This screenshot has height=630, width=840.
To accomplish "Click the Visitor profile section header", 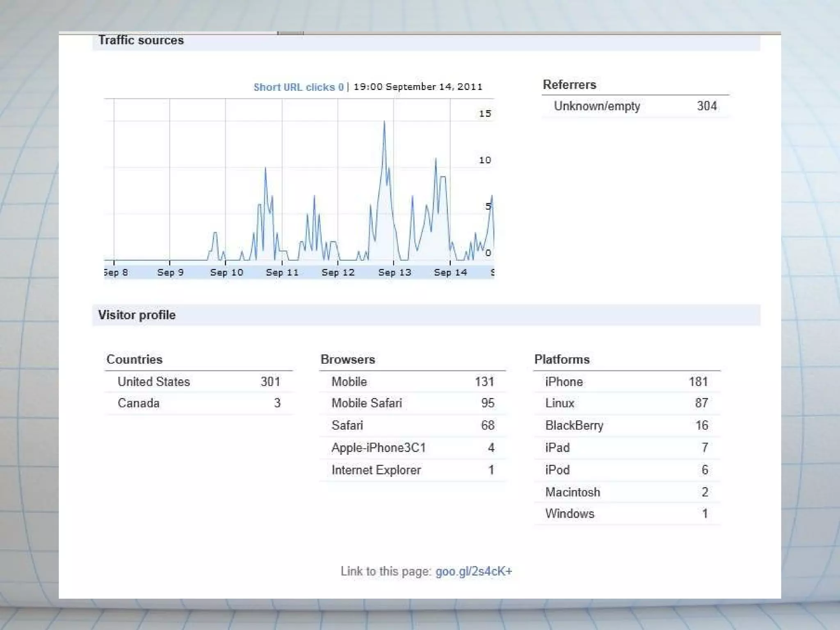I will (x=137, y=315).
